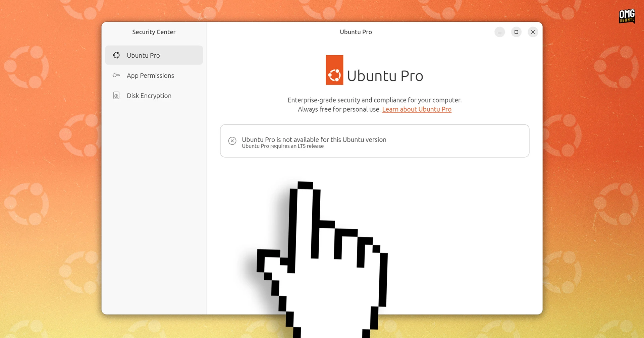Click the 'Ubuntu Pro requires an LTS release' subtitle
The height and width of the screenshot is (338, 644).
[283, 146]
